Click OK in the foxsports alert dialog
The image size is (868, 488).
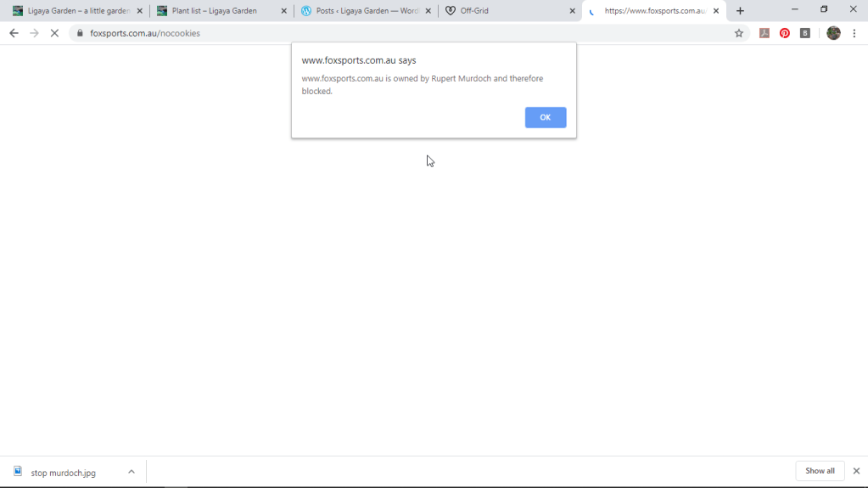(x=545, y=118)
